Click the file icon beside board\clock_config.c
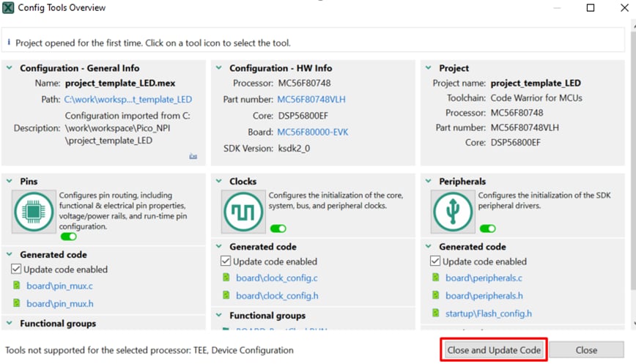 coord(226,278)
